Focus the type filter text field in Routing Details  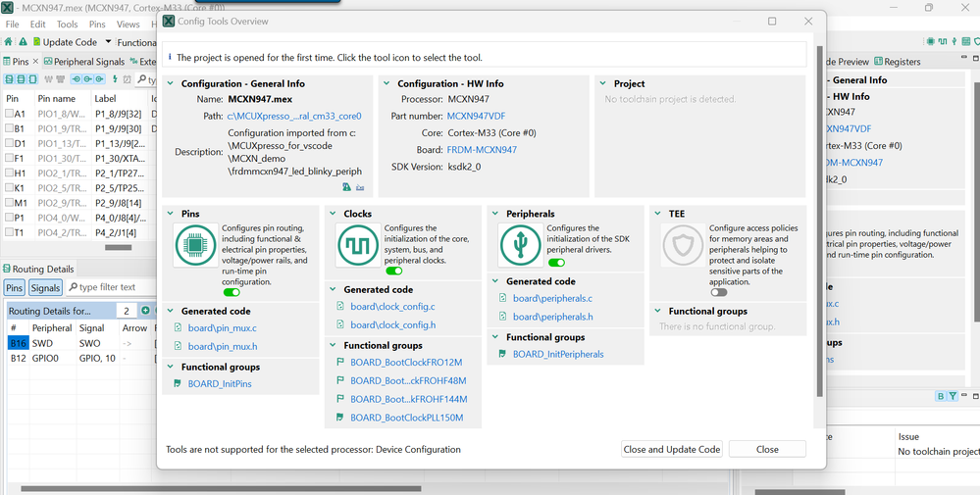tap(110, 287)
